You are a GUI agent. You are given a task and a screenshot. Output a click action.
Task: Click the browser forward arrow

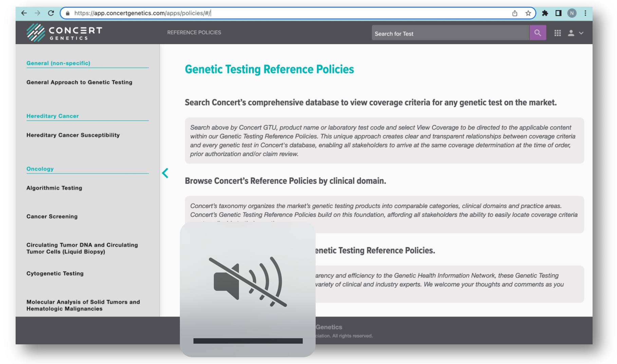[37, 13]
